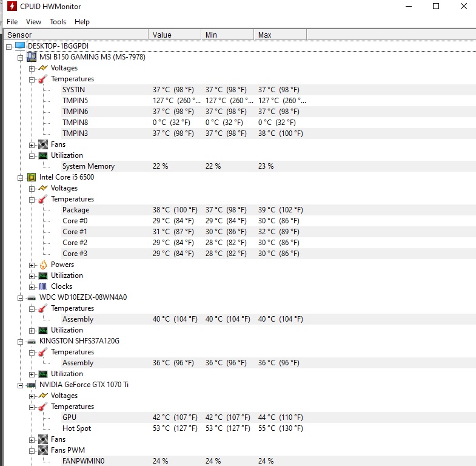Click the NVIDIA Voltages lightning icon
The image size is (476, 466).
tap(43, 396)
